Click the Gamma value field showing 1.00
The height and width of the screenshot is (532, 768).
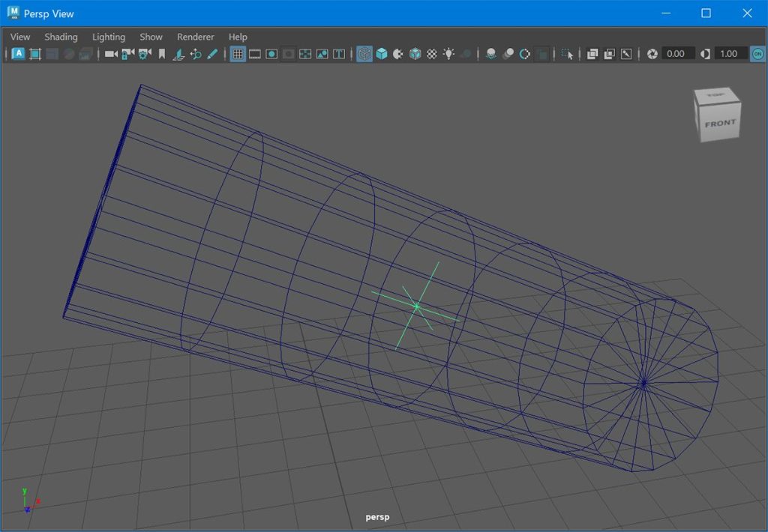tap(730, 54)
